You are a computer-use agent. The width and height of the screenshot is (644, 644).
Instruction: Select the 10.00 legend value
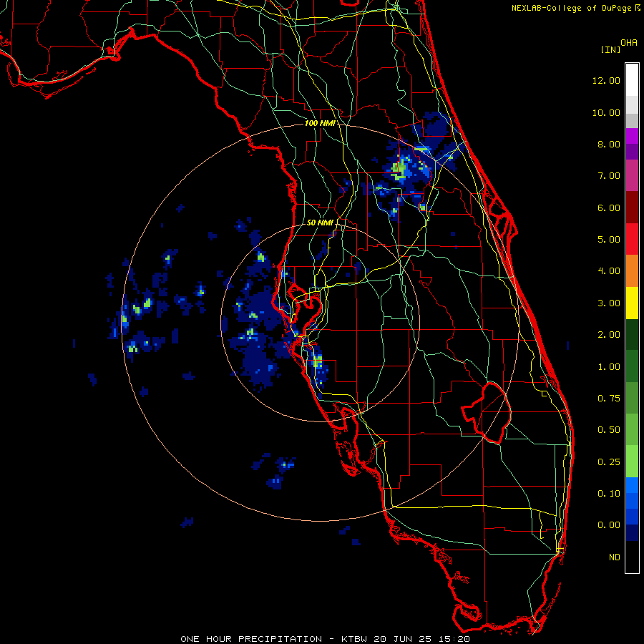[606, 112]
